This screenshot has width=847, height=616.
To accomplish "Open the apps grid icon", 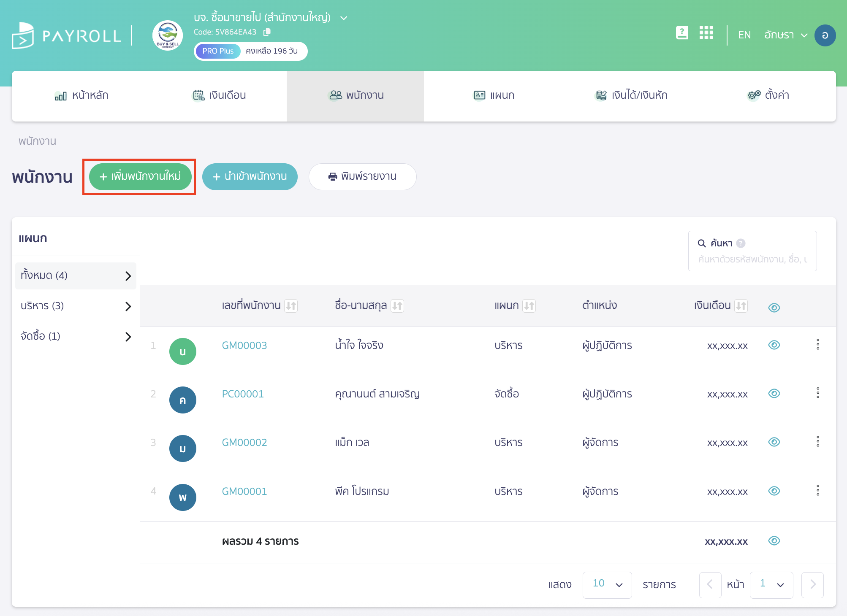I will pos(706,33).
